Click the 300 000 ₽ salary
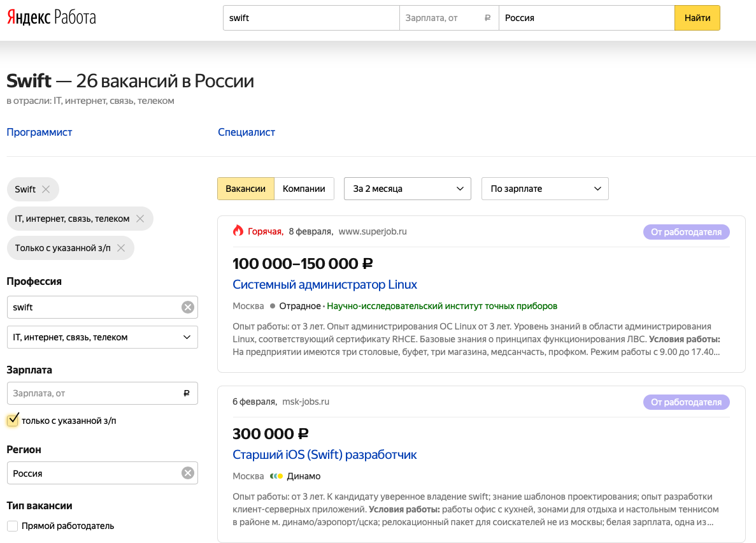 click(x=271, y=434)
